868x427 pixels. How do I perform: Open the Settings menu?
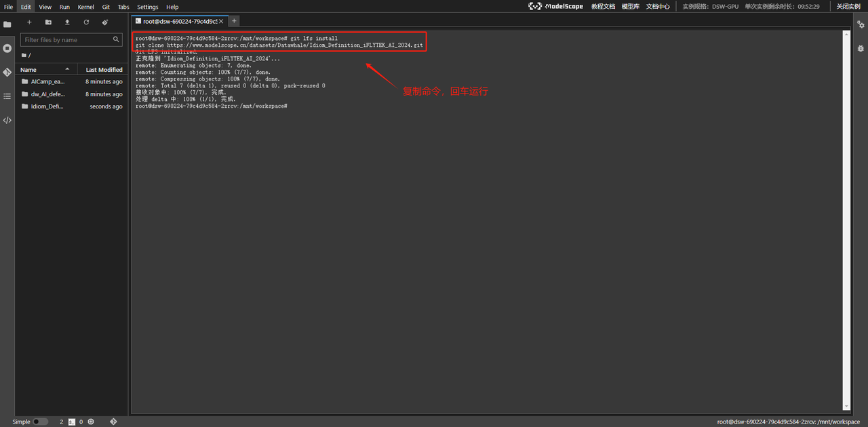click(x=147, y=7)
